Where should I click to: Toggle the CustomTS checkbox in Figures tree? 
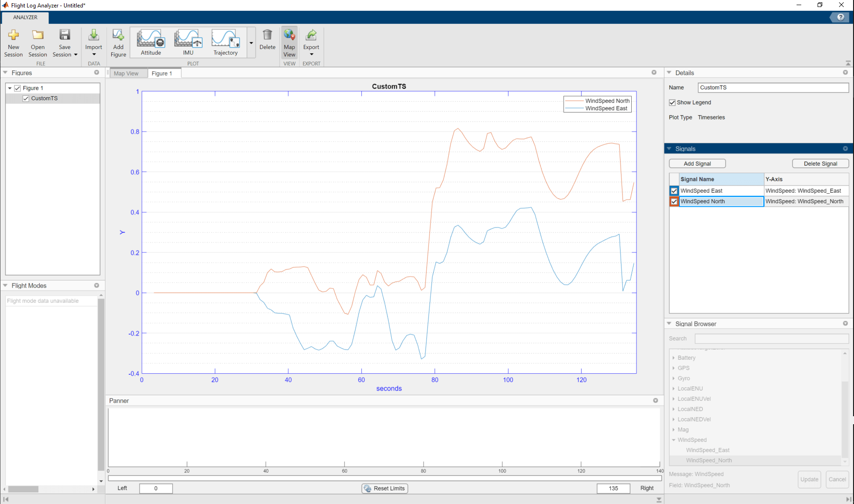pyautogui.click(x=26, y=98)
